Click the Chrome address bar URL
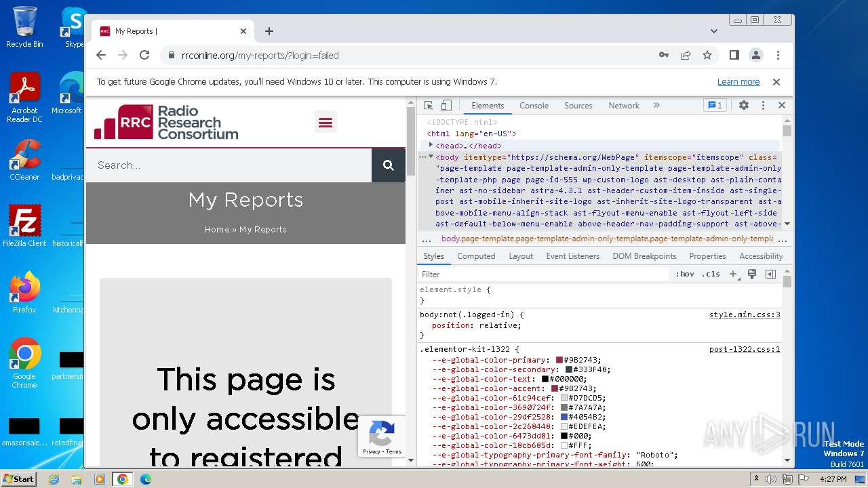The image size is (868, 488). pos(260,56)
